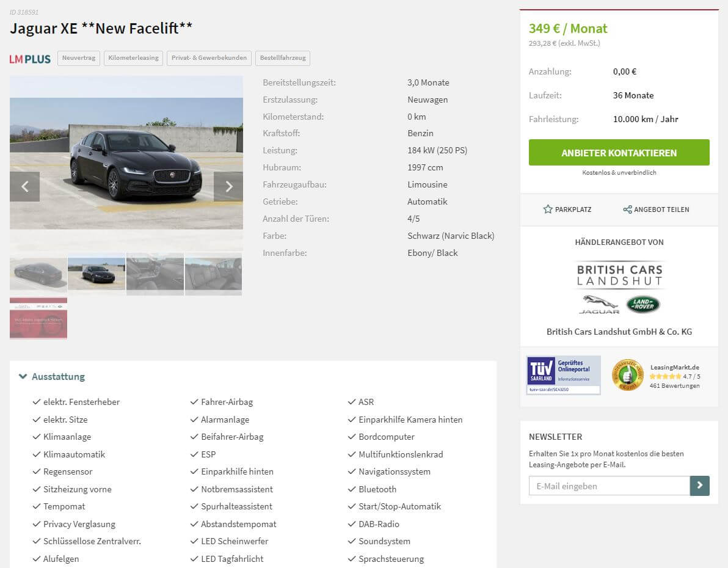The image size is (728, 568).
Task: Open the side-view car thumbnail
Action: coord(38,273)
